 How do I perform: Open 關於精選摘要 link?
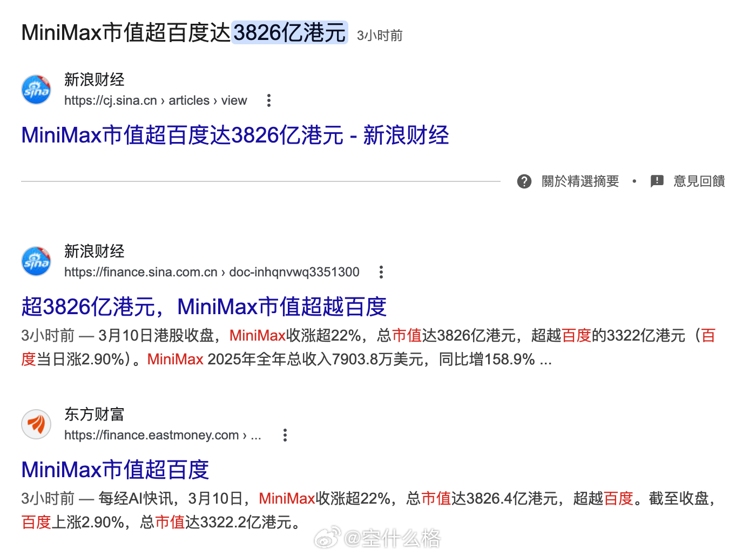coord(580,181)
